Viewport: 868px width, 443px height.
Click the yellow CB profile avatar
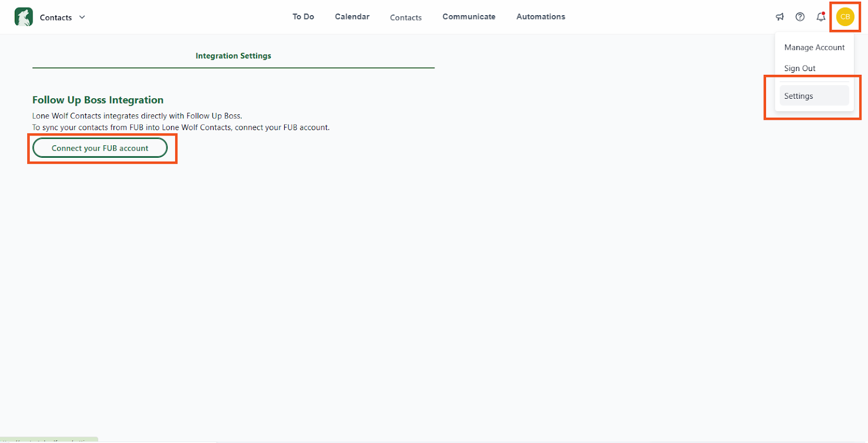[845, 17]
